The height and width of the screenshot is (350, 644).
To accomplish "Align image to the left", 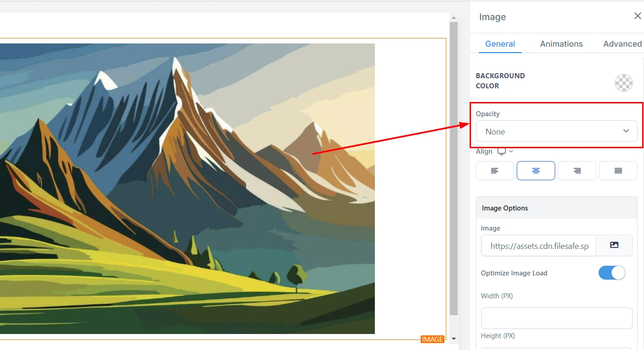I will tap(495, 171).
